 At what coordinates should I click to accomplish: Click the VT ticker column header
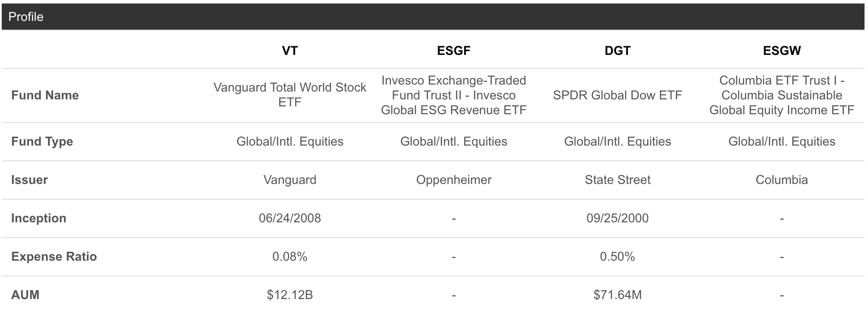[x=290, y=51]
